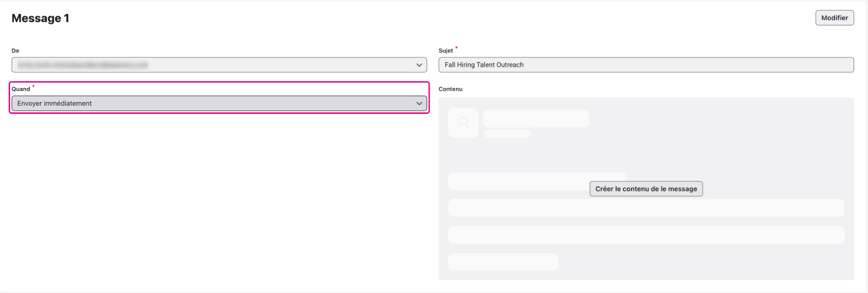Screen dimensions: 868x293
Task: Click the placeholder avatar icon in content preview
Action: 463,123
